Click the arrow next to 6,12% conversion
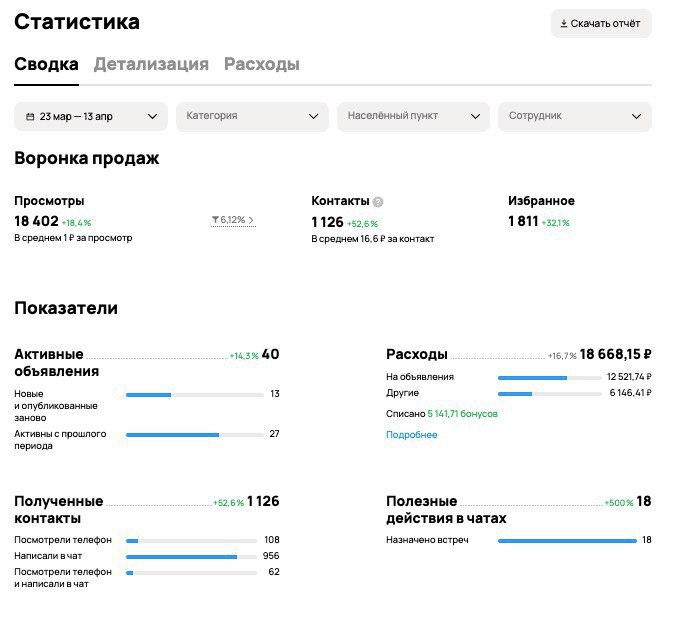Image resolution: width=696 pixels, height=619 pixels. tap(251, 220)
